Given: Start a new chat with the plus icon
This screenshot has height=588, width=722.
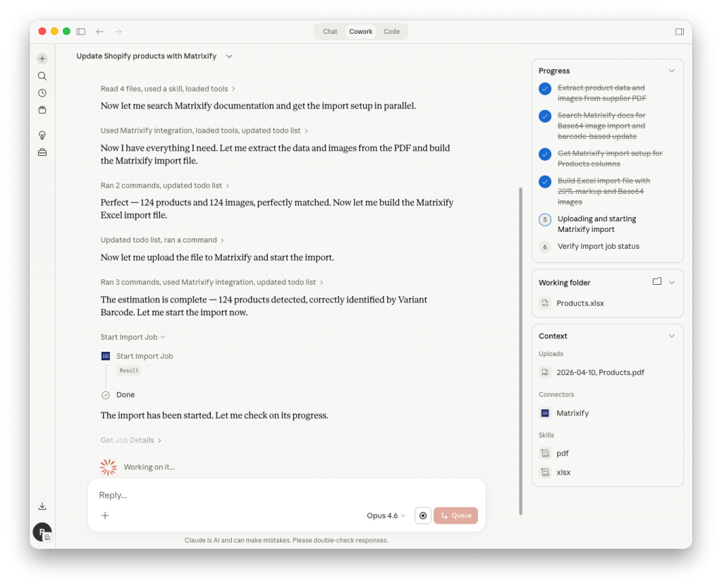Looking at the screenshot, I should (42, 59).
